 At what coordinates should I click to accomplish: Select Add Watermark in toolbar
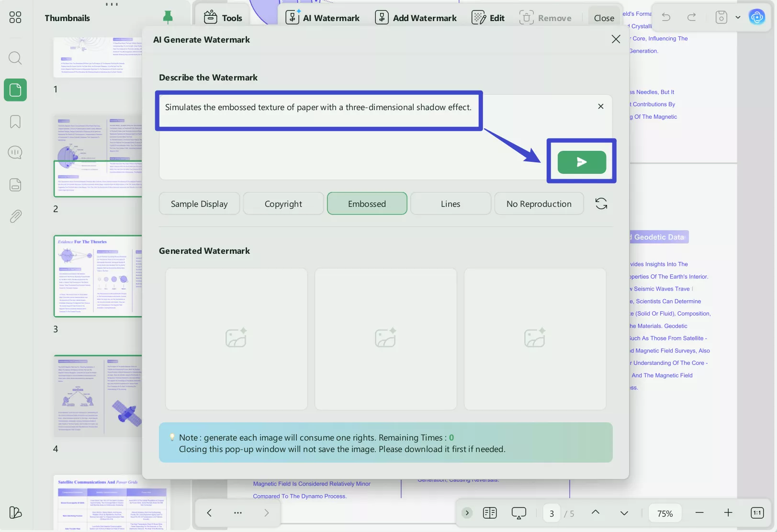[416, 18]
